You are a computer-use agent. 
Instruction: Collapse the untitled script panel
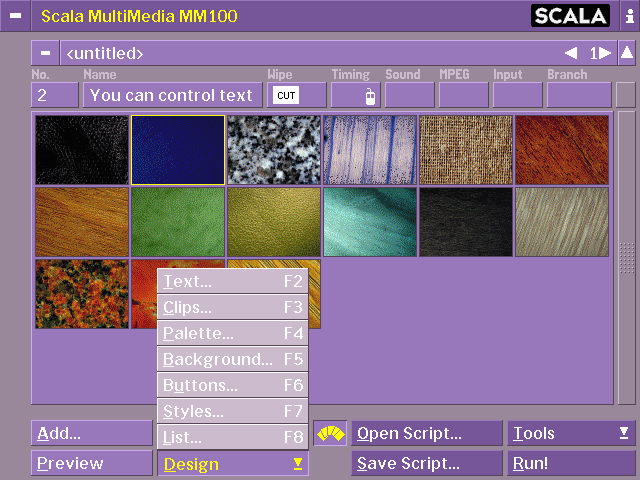46,53
